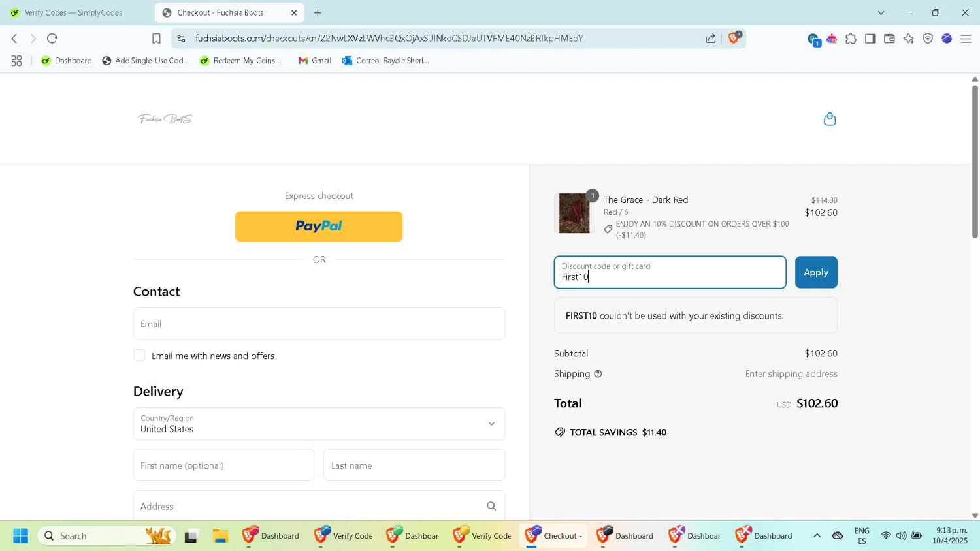The height and width of the screenshot is (551, 980).
Task: Expand the Country/Region dropdown
Action: tap(319, 424)
